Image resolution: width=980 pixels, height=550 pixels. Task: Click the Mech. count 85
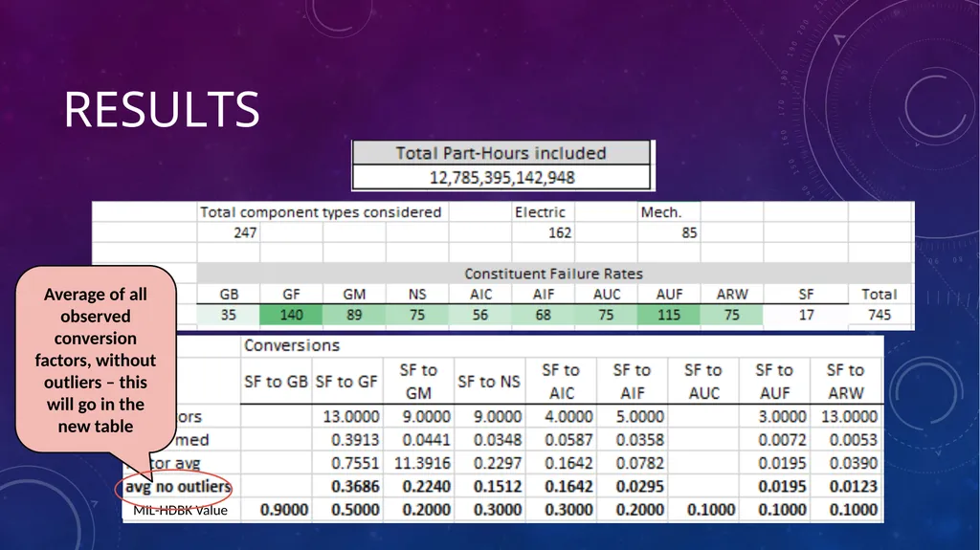coord(689,232)
